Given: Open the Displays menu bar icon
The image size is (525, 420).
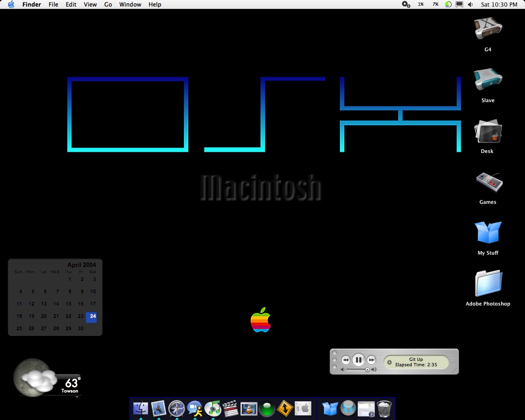Looking at the screenshot, I should click(459, 5).
